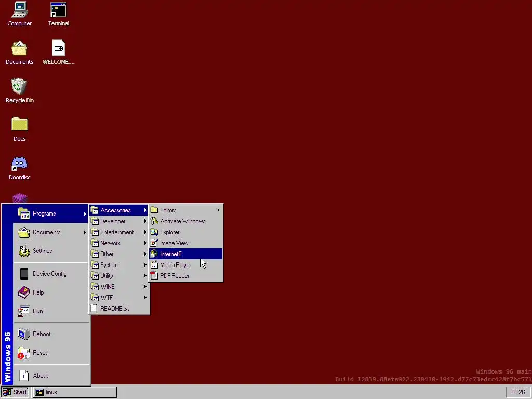
Task: Click the Run label in Start menu
Action: coord(37,311)
